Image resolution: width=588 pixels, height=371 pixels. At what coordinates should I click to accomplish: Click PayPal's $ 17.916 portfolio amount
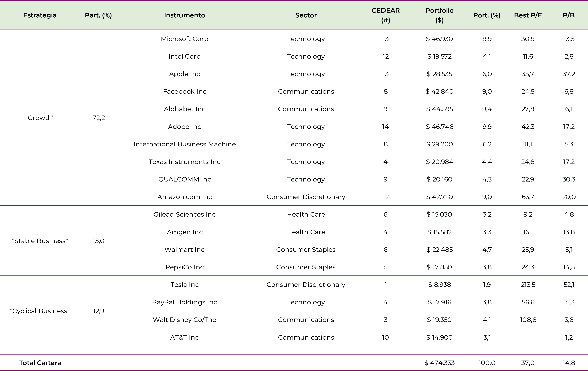pyautogui.click(x=439, y=302)
